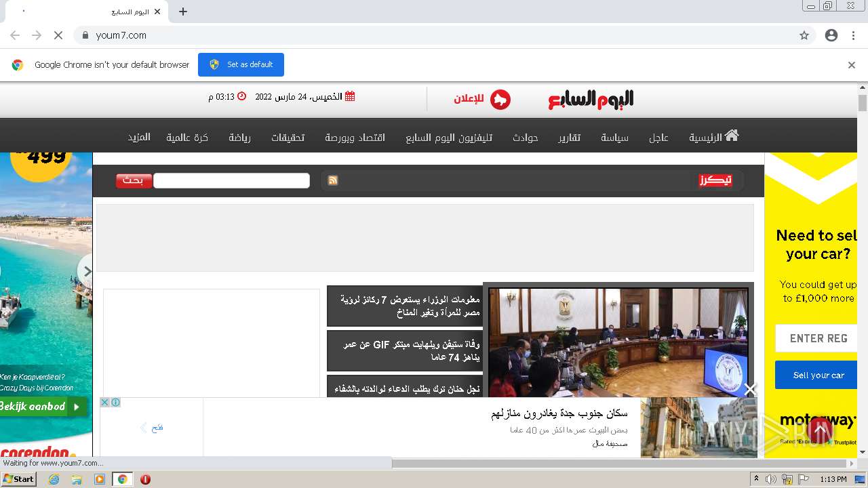Open Chrome three-dot menu

[853, 35]
